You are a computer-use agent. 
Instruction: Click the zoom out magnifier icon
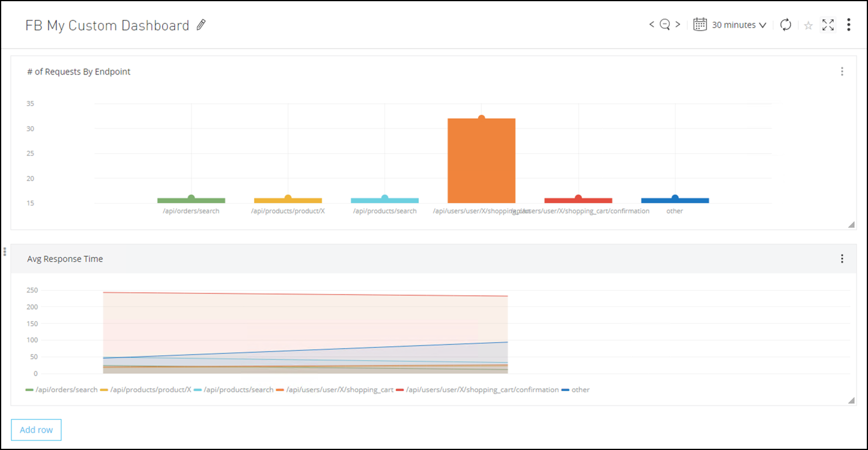(x=665, y=25)
